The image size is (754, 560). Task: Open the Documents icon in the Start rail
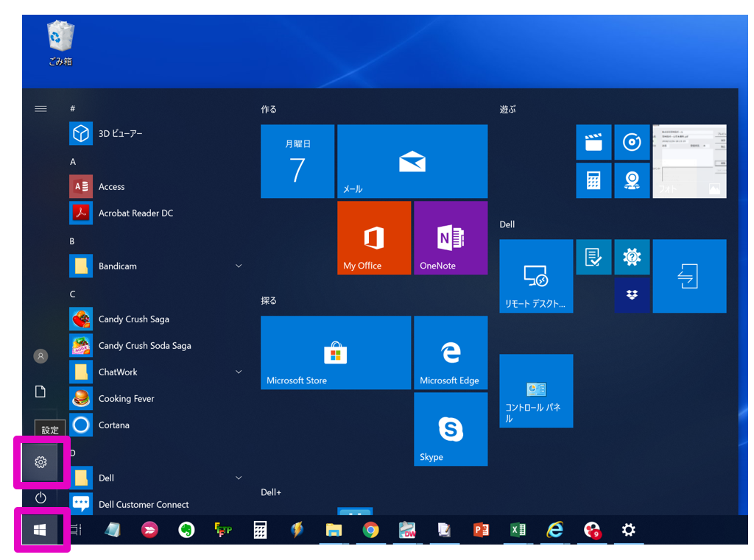41,391
